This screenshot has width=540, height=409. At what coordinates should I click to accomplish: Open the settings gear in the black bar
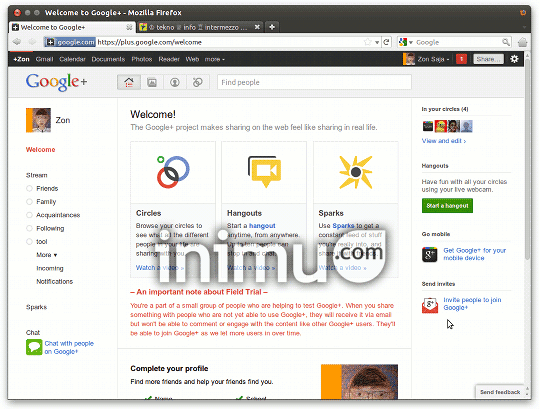(x=514, y=59)
